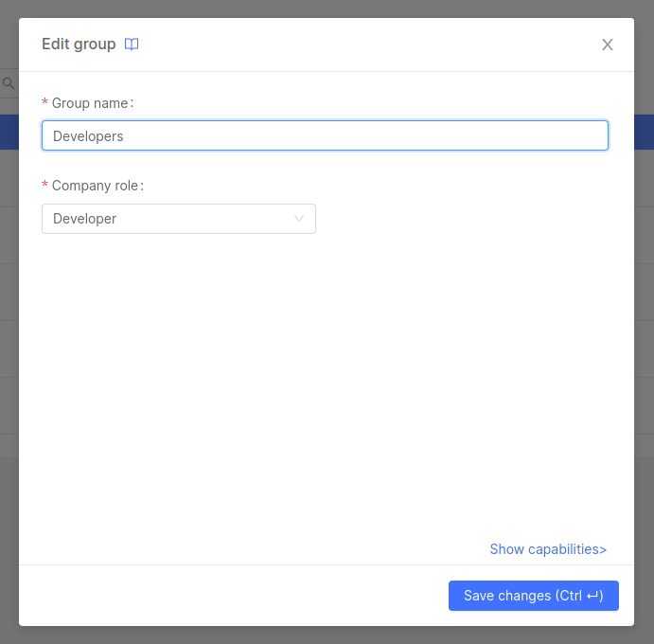
Task: Open the Company role combo box
Action: 179,219
